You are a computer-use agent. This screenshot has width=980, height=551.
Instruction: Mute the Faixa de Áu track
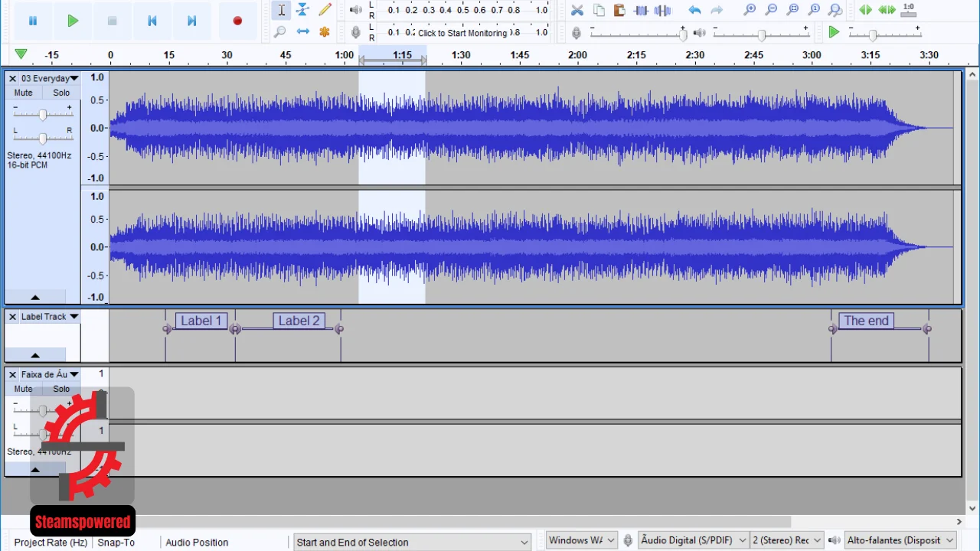click(24, 389)
